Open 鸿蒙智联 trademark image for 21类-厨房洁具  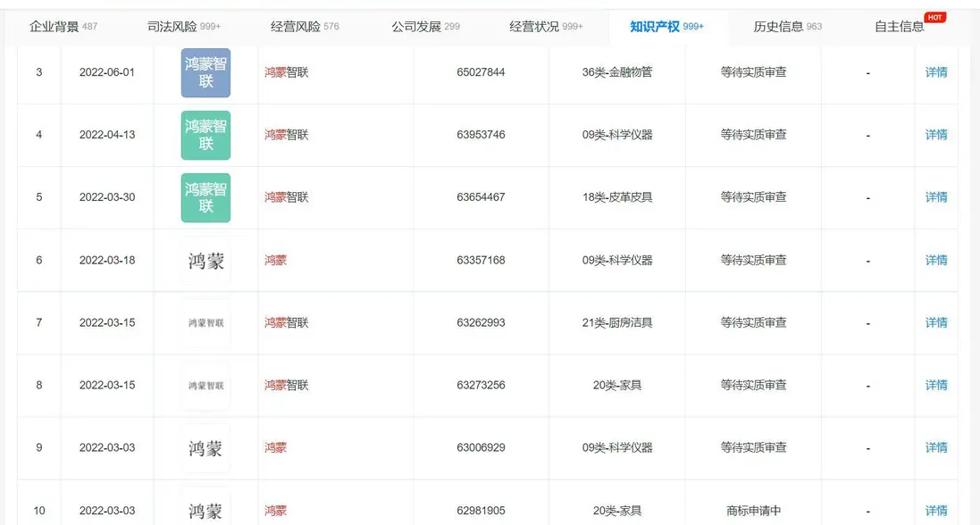[205, 323]
